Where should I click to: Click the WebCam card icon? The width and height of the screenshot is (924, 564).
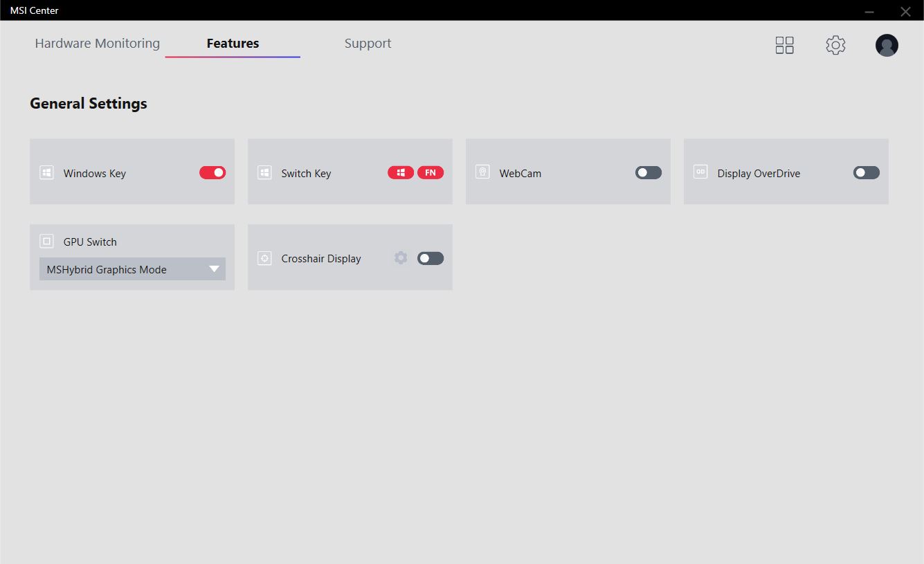482,172
